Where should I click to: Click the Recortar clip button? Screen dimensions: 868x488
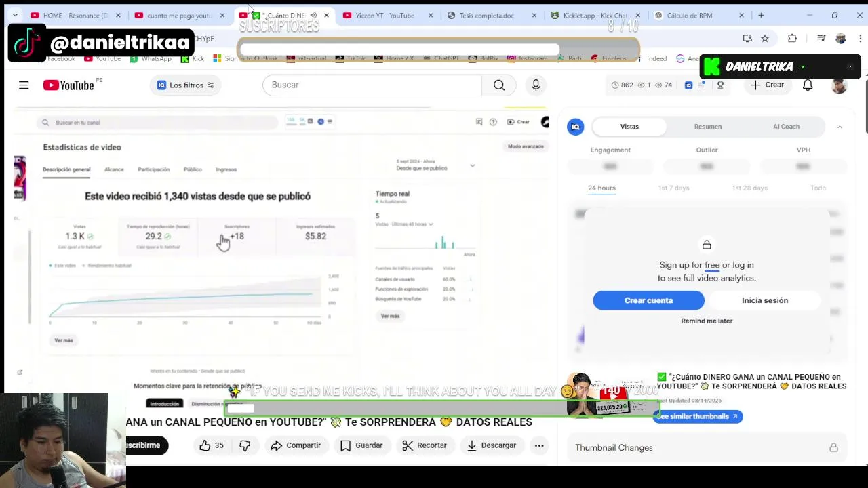pyautogui.click(x=424, y=445)
